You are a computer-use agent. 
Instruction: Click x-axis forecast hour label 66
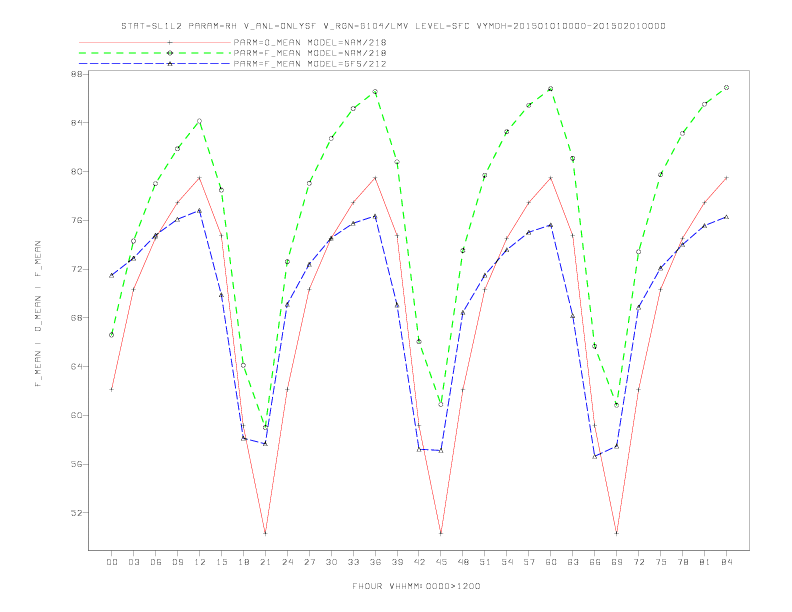595,562
